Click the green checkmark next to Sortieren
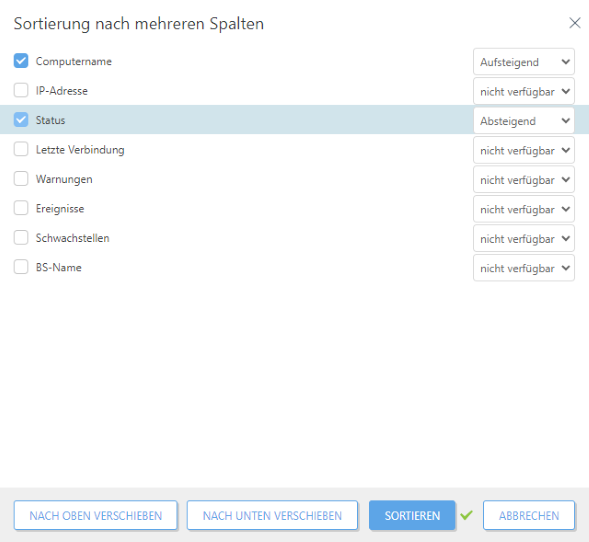This screenshot has height=542, width=589. point(466,515)
